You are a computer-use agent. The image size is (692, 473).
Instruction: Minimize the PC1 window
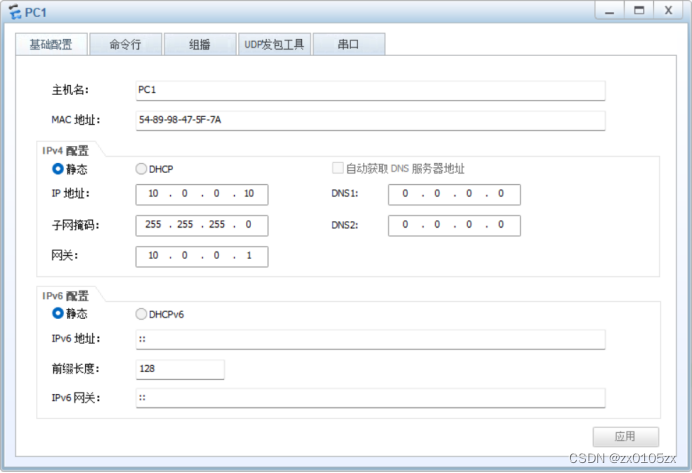point(609,11)
